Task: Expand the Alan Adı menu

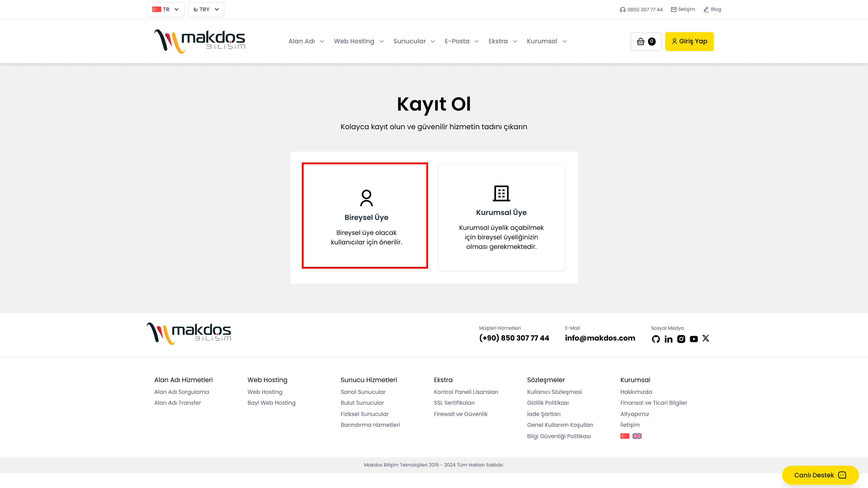Action: point(306,41)
